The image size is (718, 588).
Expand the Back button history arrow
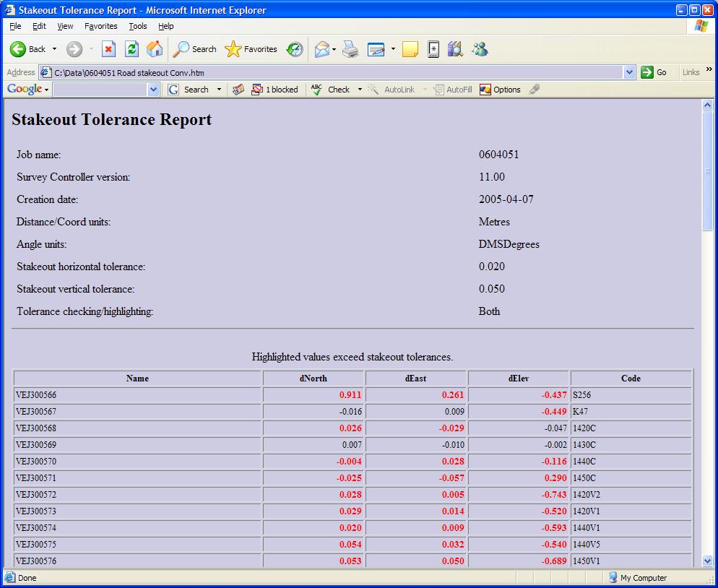coord(54,49)
